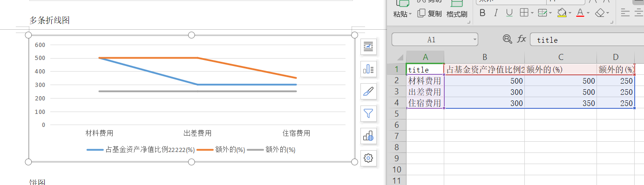Click orange legend entry 额外的(%)

(221, 150)
